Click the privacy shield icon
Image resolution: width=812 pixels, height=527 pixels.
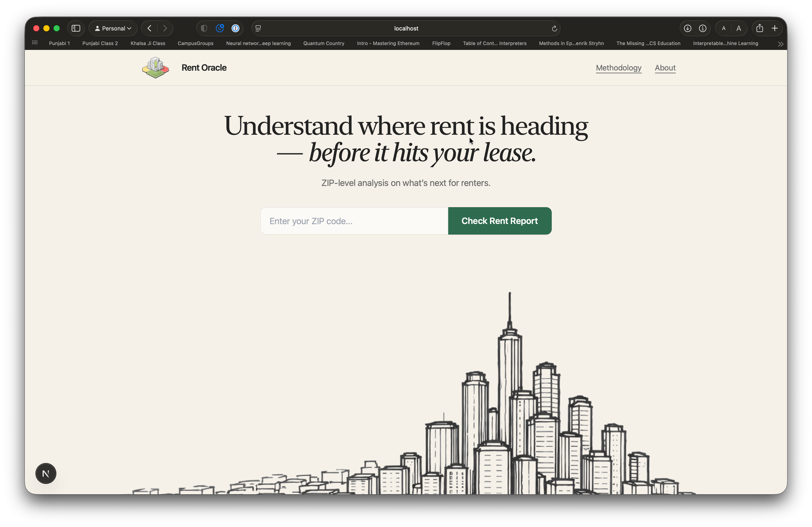tap(204, 28)
